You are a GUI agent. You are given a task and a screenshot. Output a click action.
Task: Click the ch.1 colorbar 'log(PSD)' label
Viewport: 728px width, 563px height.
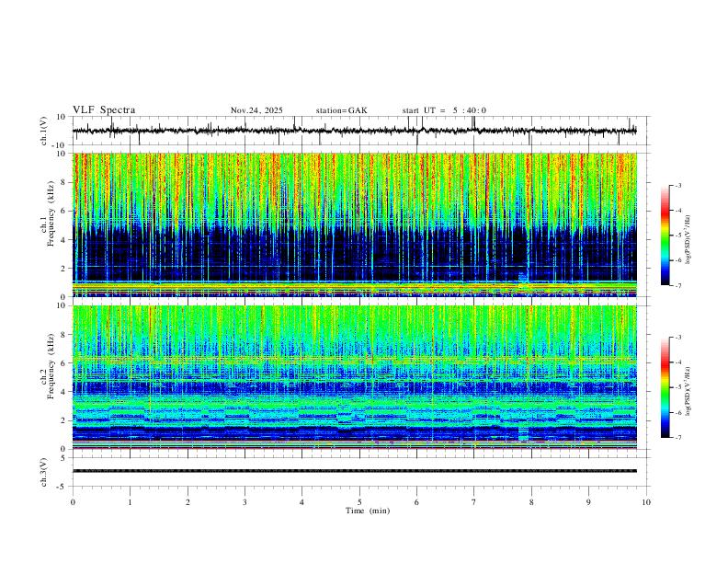coord(688,240)
